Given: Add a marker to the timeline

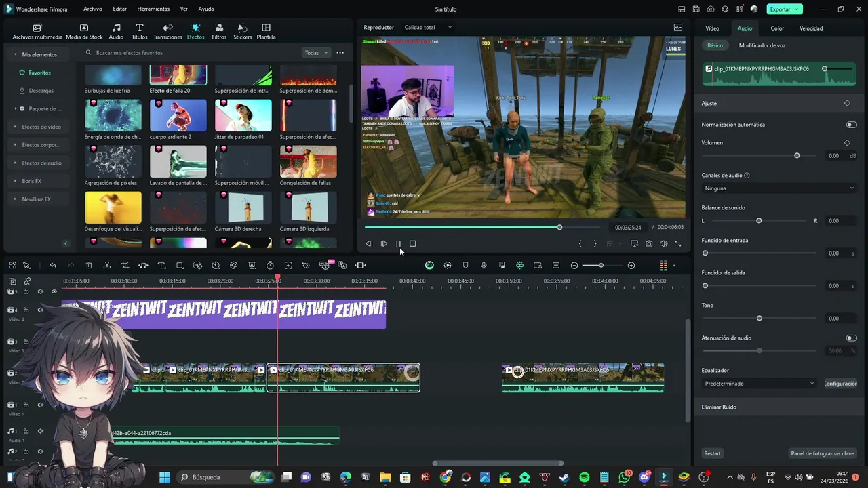Looking at the screenshot, I should pyautogui.click(x=465, y=266).
